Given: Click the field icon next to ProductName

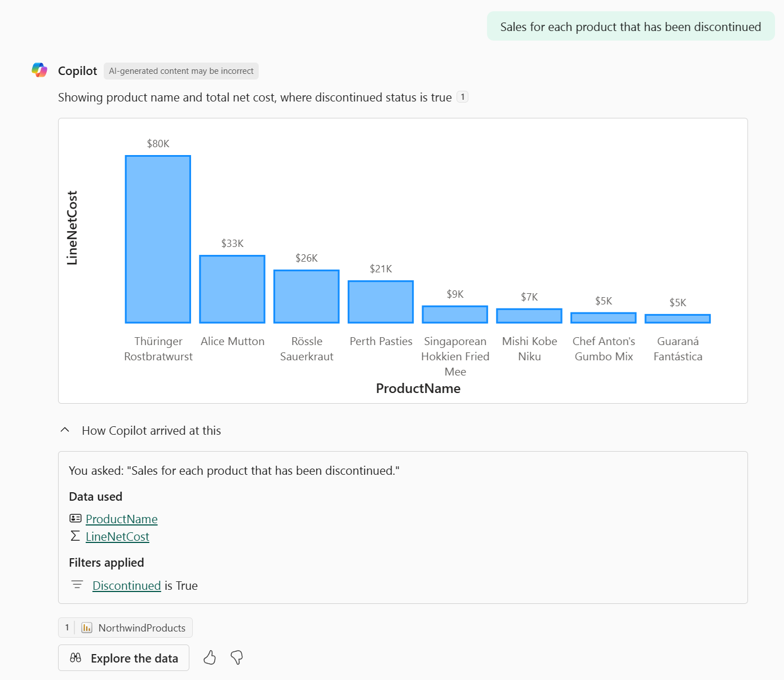Looking at the screenshot, I should coord(75,518).
